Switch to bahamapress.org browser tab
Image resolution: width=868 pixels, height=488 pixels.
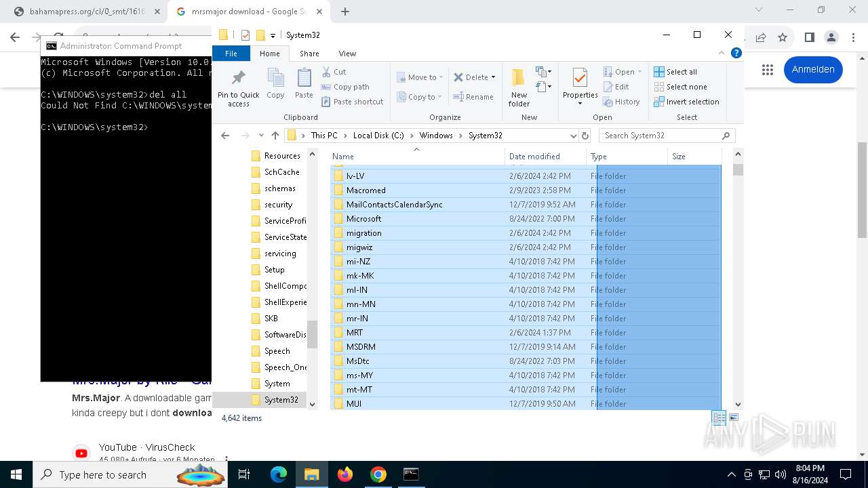(x=87, y=12)
